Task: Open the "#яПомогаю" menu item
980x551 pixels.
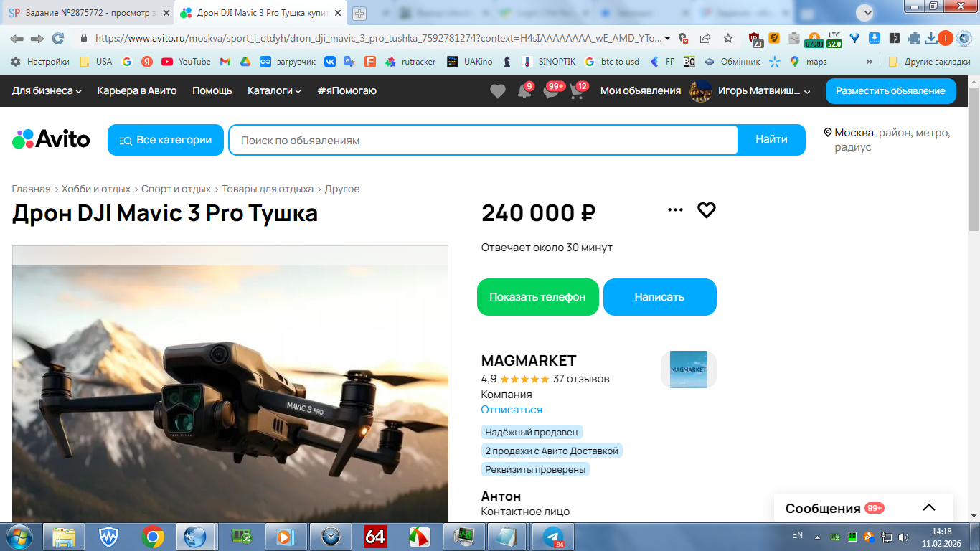Action: click(347, 90)
